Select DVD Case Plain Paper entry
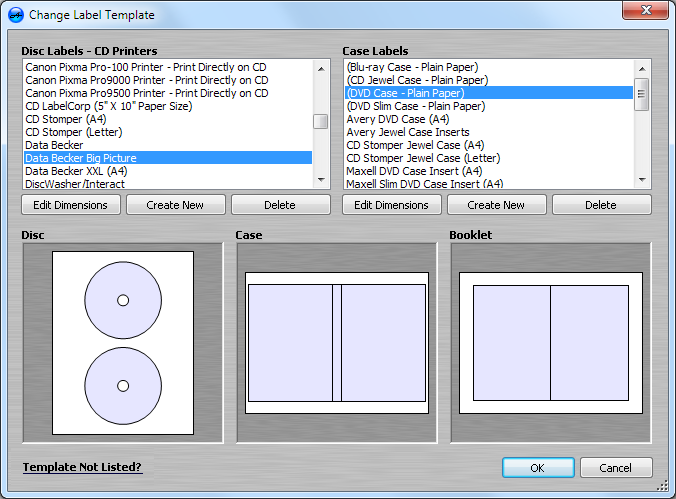 pyautogui.click(x=489, y=93)
